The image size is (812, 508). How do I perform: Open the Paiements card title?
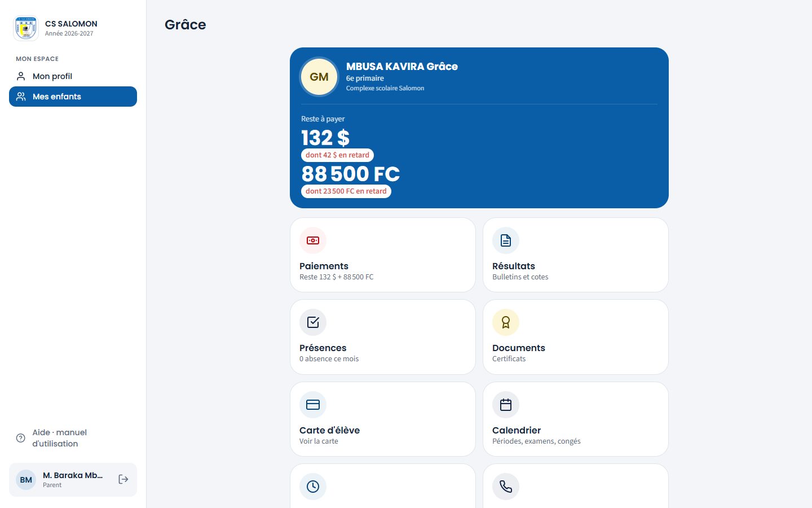pyautogui.click(x=324, y=266)
